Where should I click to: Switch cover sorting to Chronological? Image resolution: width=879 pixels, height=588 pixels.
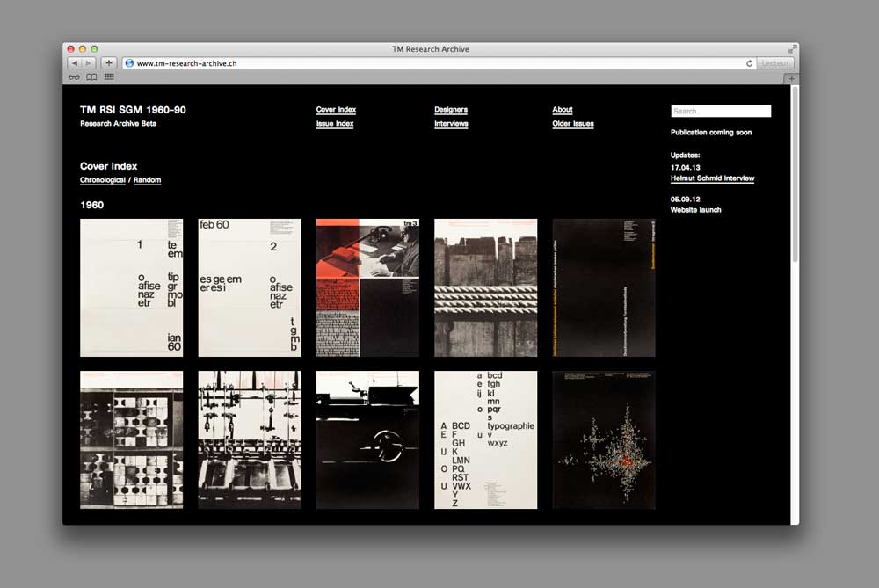click(102, 179)
